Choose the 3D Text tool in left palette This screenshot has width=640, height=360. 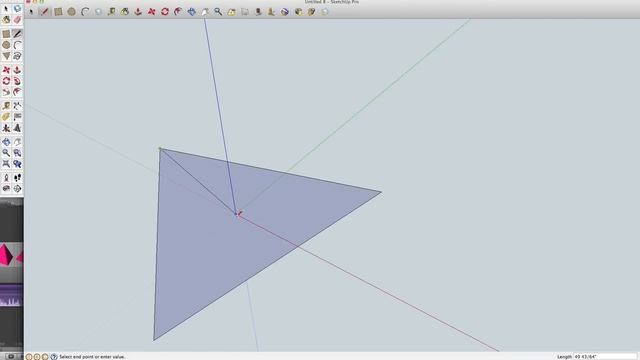tap(17, 128)
